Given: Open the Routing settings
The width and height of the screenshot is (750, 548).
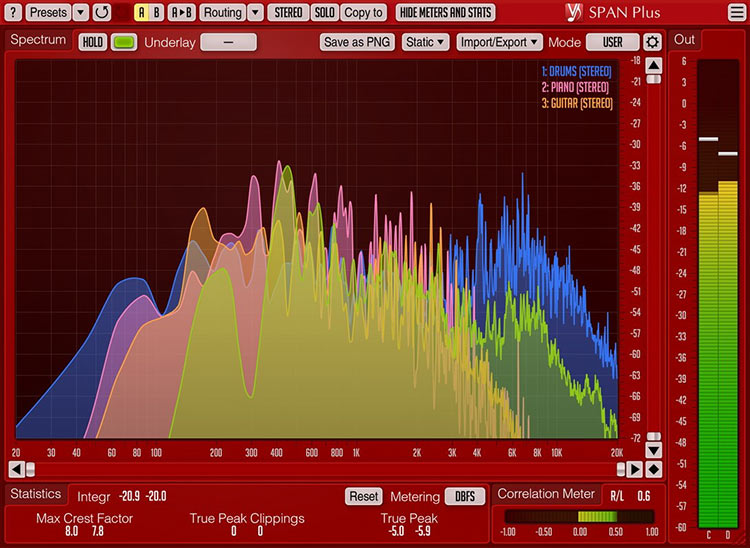Looking at the screenshot, I should coord(222,12).
